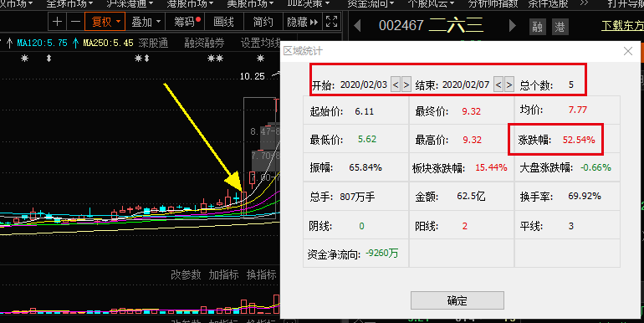Go to next stock right arrow
Viewport: 644px width, 323px height.
(x=512, y=26)
